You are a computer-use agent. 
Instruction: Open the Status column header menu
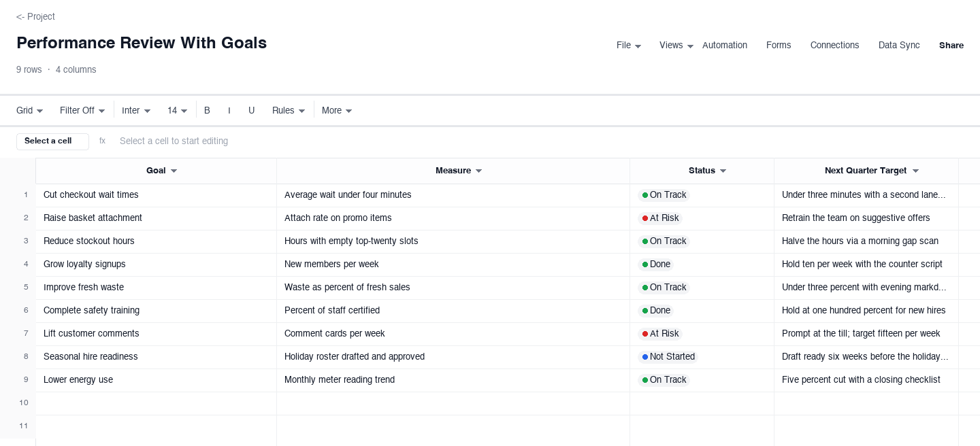click(x=723, y=171)
